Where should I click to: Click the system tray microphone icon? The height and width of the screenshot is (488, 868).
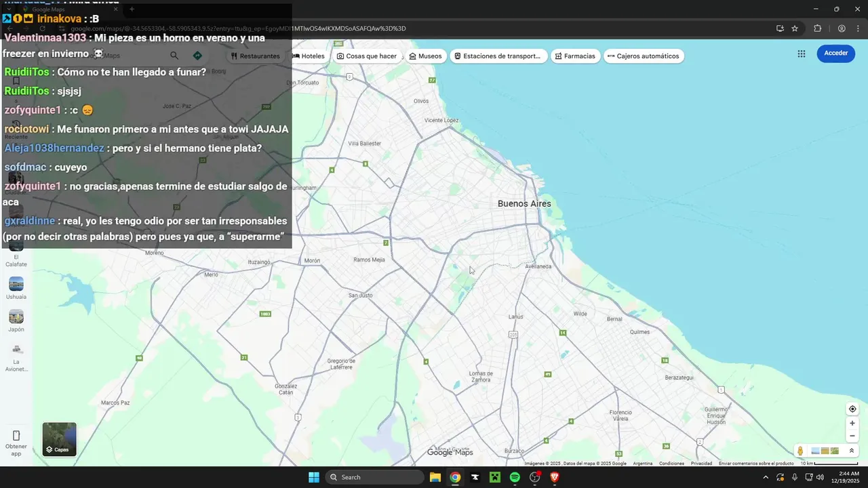tap(795, 477)
